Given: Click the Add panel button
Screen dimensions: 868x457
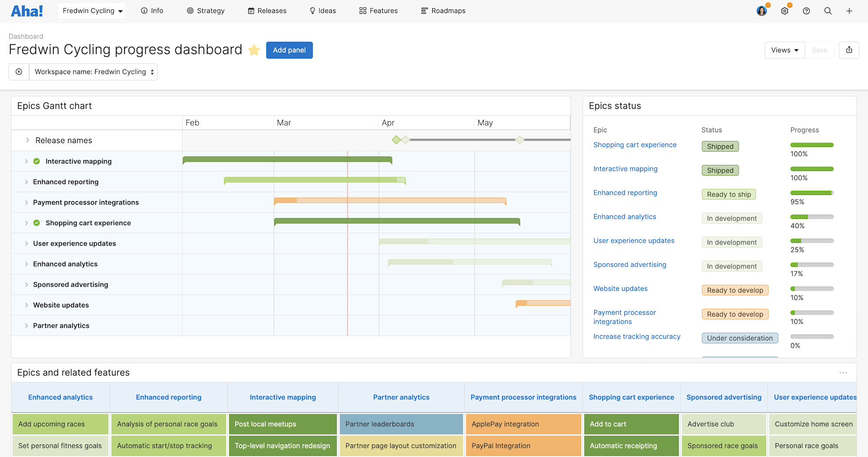Looking at the screenshot, I should [x=289, y=50].
